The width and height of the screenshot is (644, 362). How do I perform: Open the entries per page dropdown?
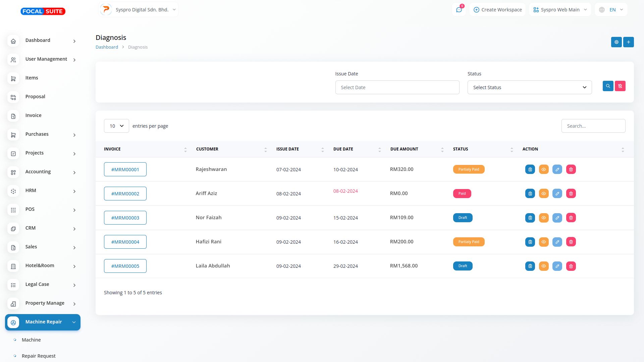click(116, 126)
